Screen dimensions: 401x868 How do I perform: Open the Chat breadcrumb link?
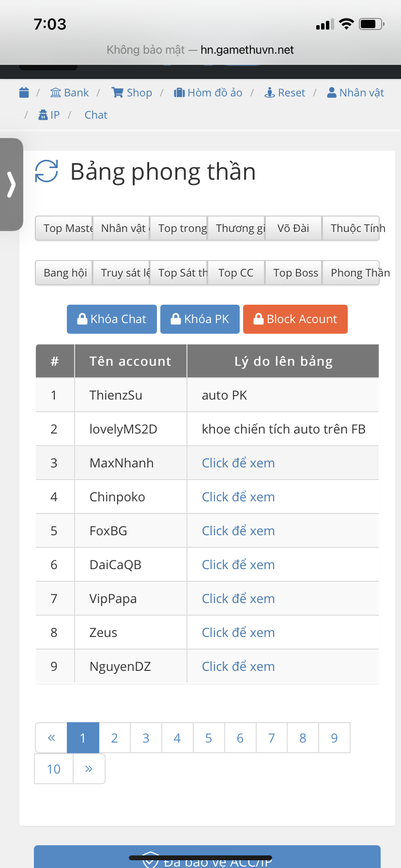[x=96, y=115]
